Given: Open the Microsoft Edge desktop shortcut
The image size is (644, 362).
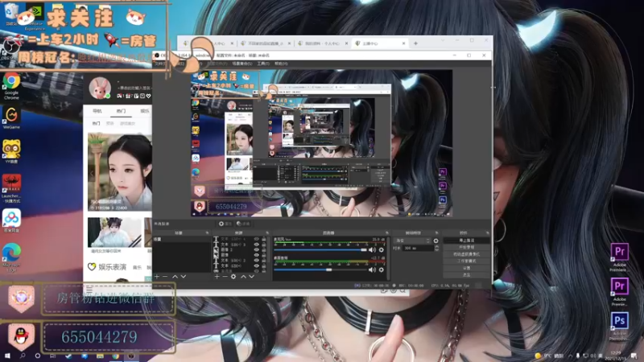Looking at the screenshot, I should click(11, 257).
